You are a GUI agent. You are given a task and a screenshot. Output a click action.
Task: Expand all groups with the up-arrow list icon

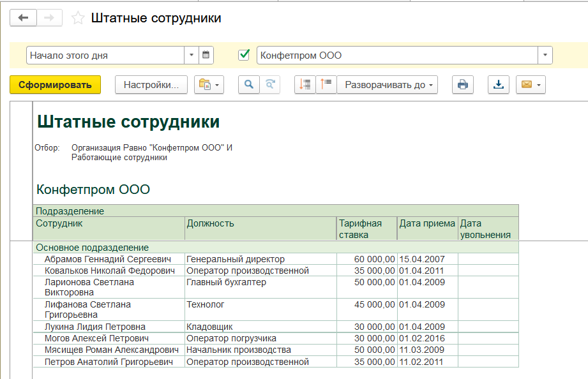coord(326,85)
